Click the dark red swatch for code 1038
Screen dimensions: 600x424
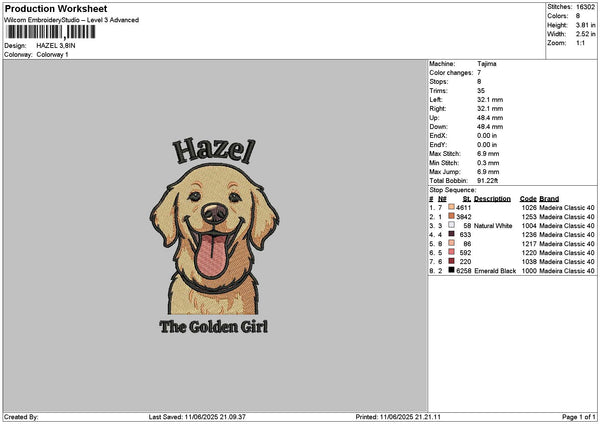coord(452,261)
